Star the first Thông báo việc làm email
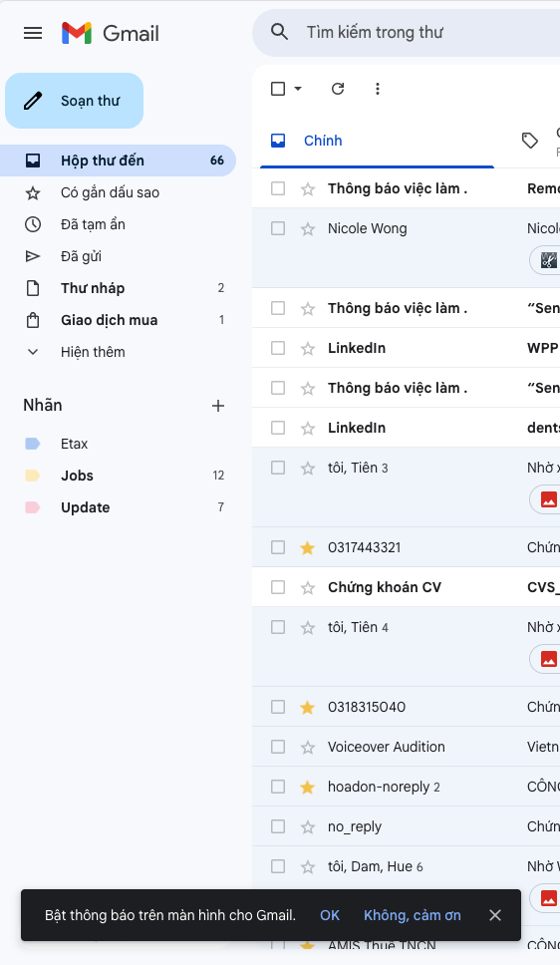 [x=308, y=189]
